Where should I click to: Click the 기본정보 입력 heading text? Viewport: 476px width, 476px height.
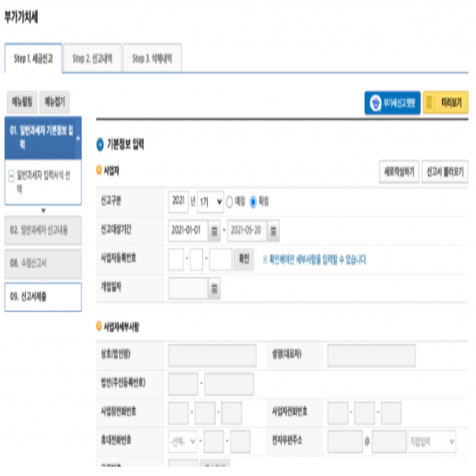(x=126, y=144)
